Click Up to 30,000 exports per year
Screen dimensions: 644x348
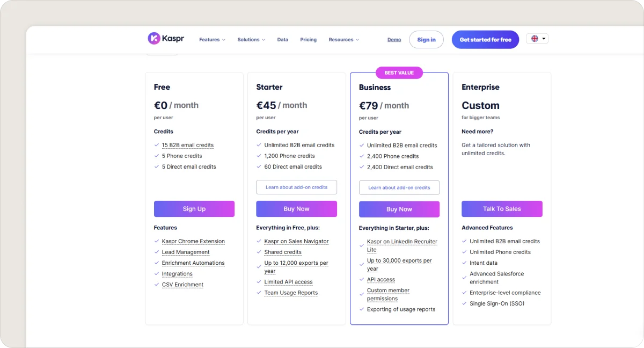(399, 265)
